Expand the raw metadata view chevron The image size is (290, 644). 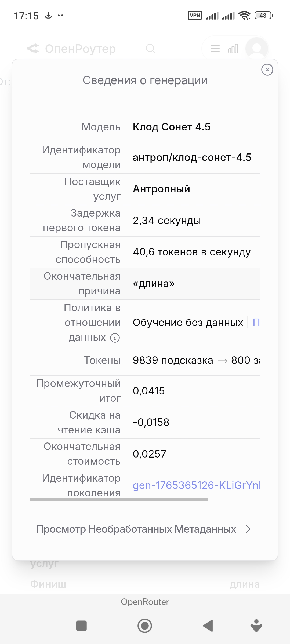(x=248, y=529)
